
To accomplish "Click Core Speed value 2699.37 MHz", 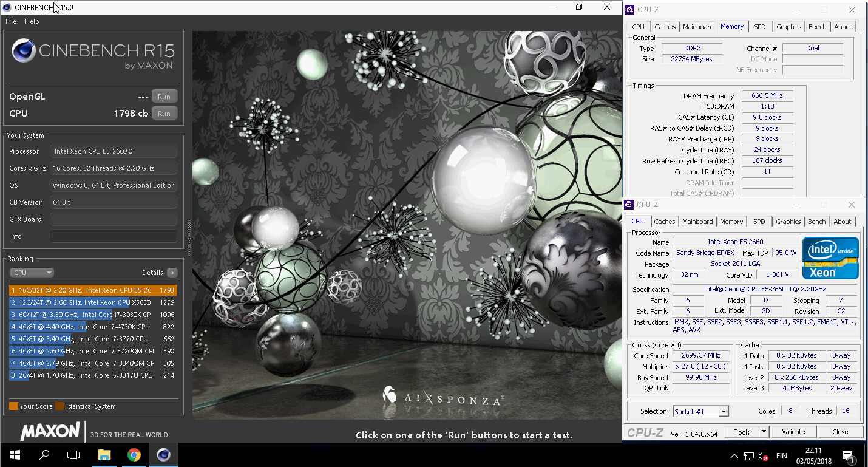I will click(702, 356).
